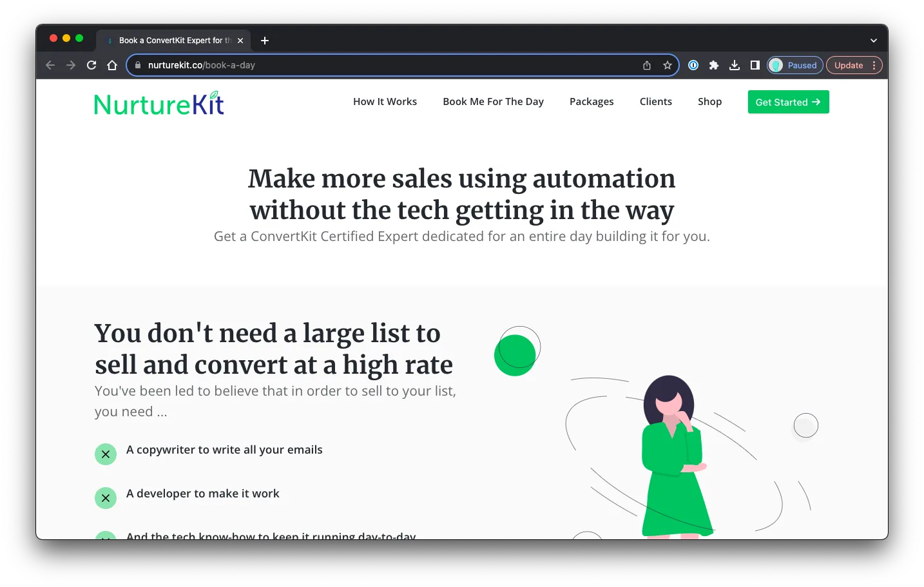Click 'A developer to make it work' text

coord(203,494)
